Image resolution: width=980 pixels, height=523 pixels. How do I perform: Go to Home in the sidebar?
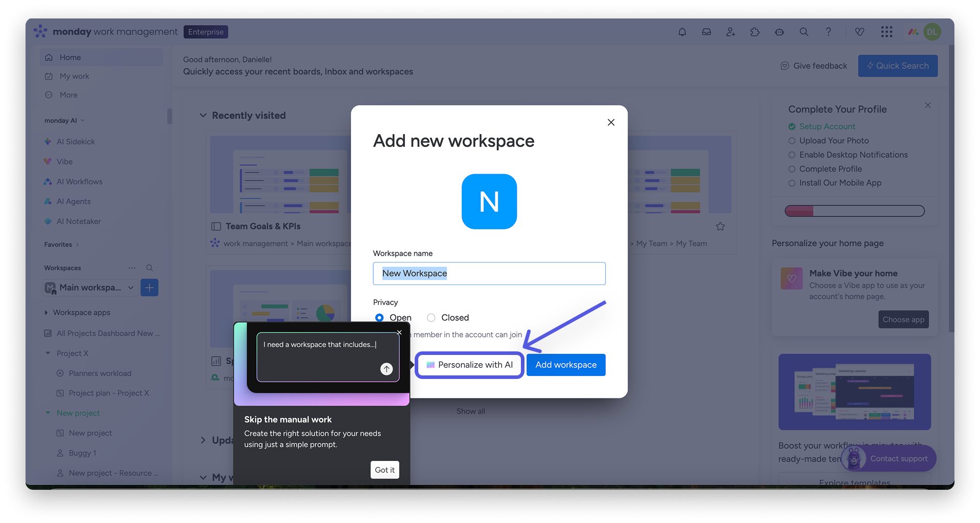coord(102,57)
